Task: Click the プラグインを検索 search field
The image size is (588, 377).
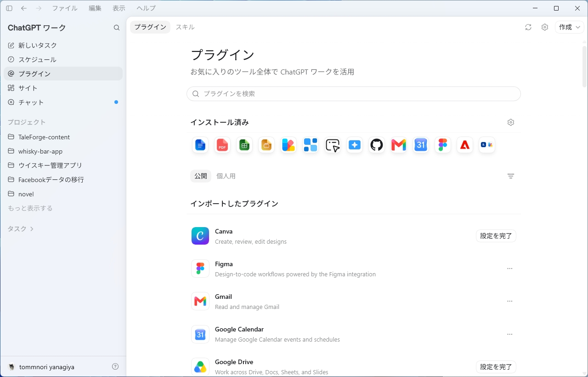Action: 354,94
